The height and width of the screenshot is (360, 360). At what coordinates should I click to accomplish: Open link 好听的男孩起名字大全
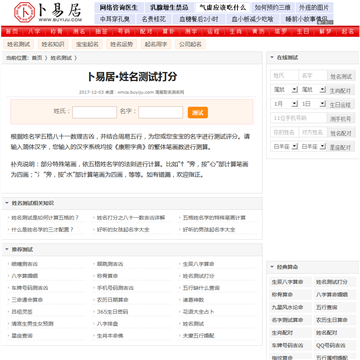click(209, 230)
